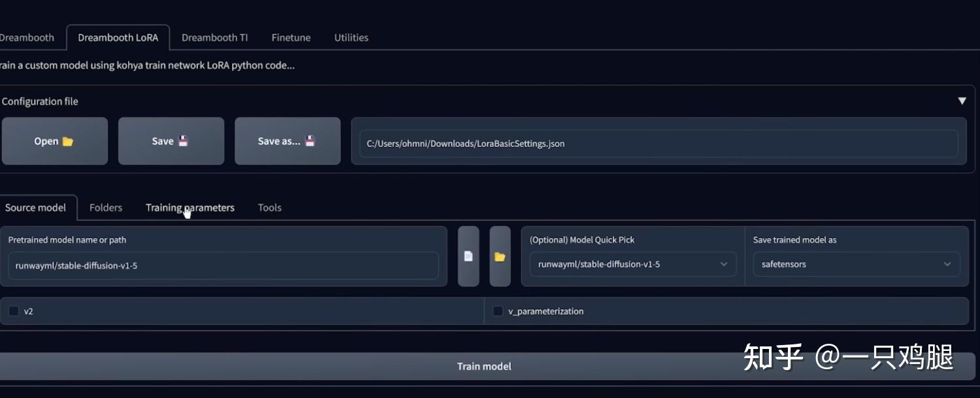
Task: Click the floppy disk icon on Save button
Action: click(184, 140)
